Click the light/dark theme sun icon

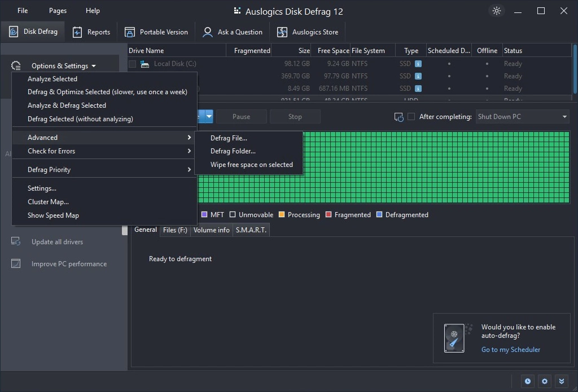click(496, 11)
